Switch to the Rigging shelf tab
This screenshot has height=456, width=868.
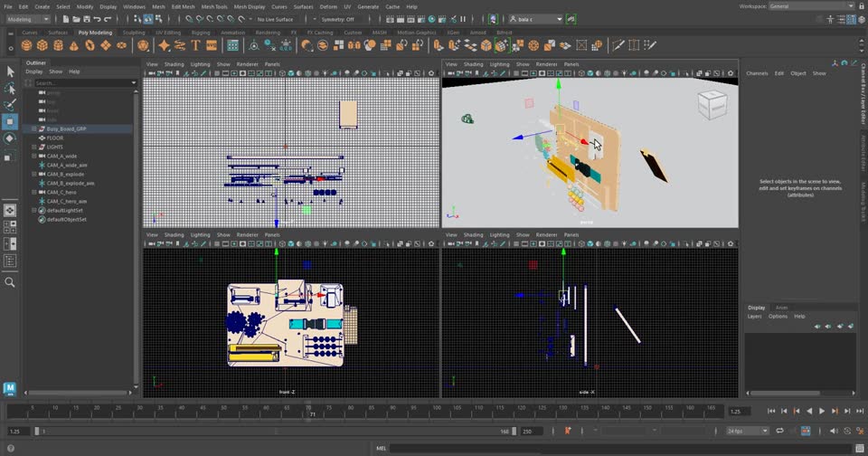(201, 33)
